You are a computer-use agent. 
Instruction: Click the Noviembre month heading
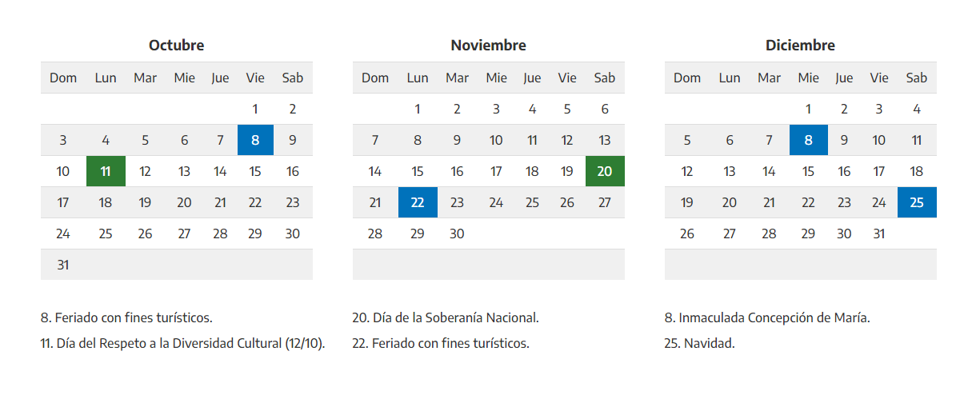[x=488, y=46]
